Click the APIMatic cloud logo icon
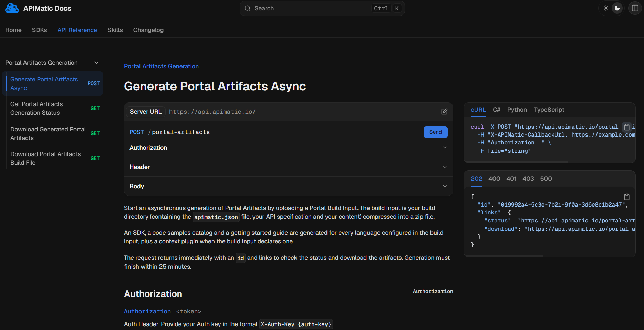Viewport: 644px width, 330px height. 12,8
